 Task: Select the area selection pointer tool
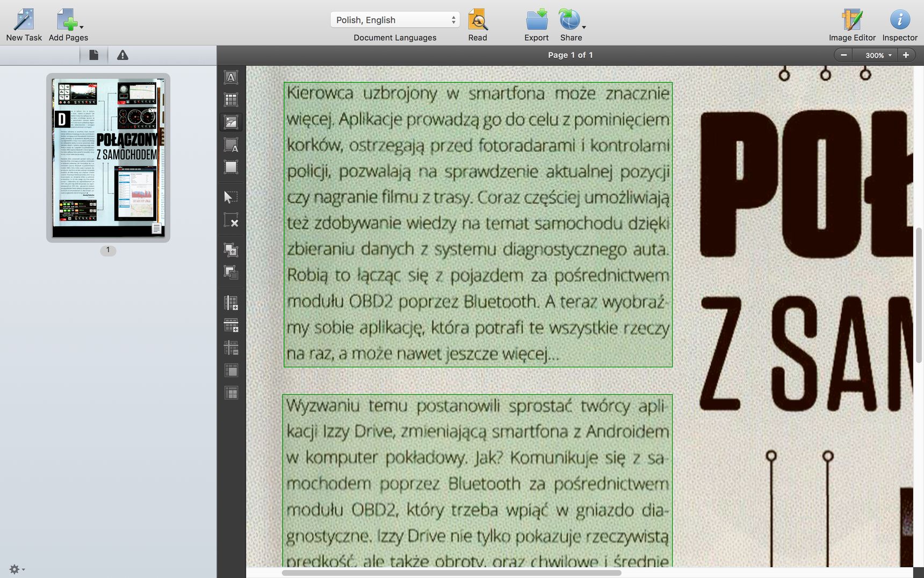[231, 197]
